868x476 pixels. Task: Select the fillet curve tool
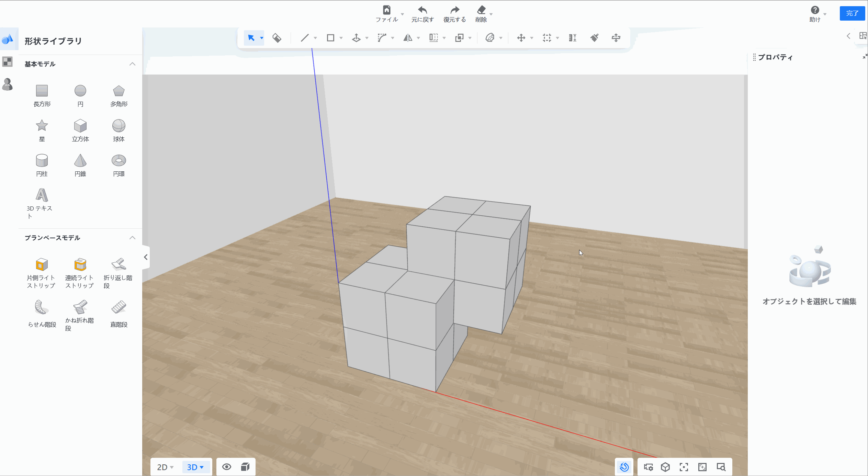click(x=382, y=38)
